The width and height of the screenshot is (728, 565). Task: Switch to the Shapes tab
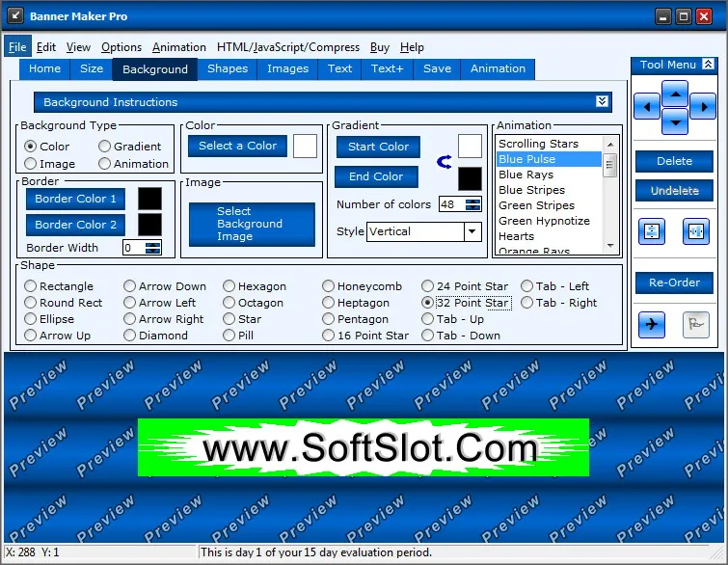click(x=228, y=68)
